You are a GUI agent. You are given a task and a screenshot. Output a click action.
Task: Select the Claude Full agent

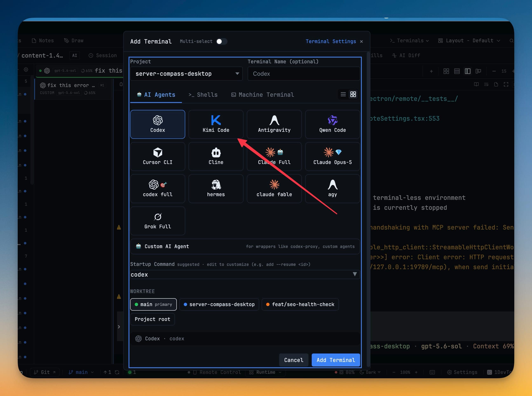(274, 157)
